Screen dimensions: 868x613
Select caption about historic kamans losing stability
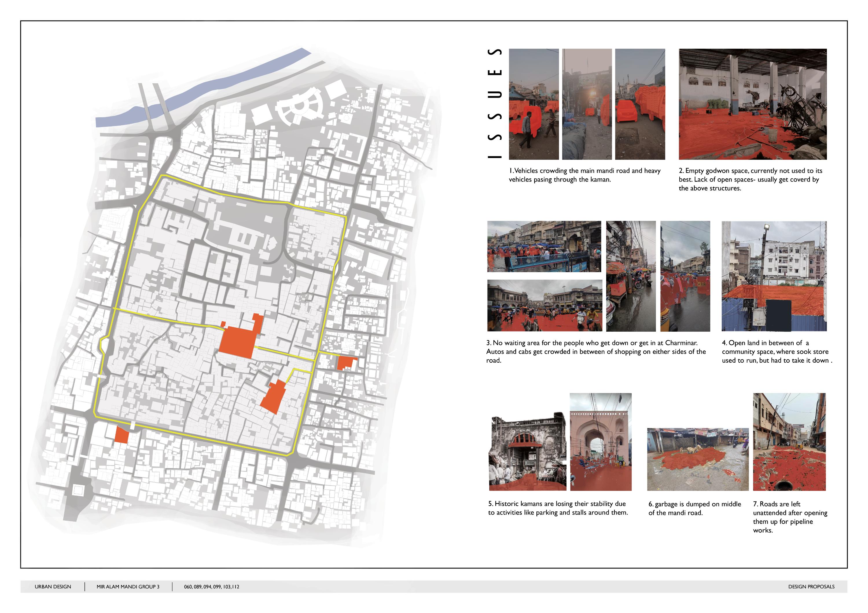click(558, 508)
